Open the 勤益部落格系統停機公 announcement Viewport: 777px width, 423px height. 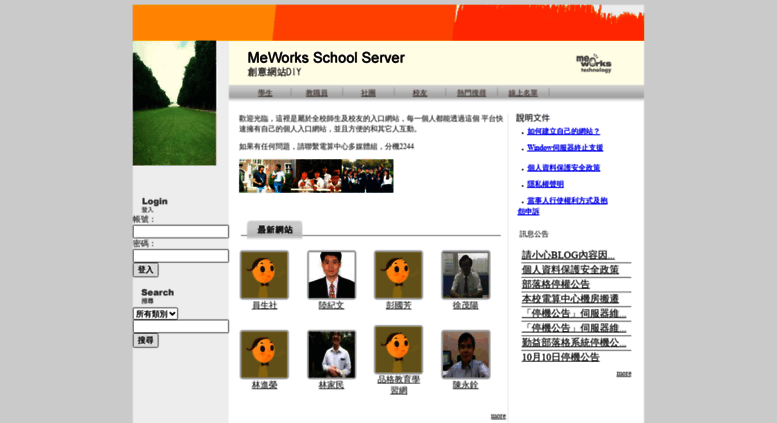pyautogui.click(x=574, y=342)
